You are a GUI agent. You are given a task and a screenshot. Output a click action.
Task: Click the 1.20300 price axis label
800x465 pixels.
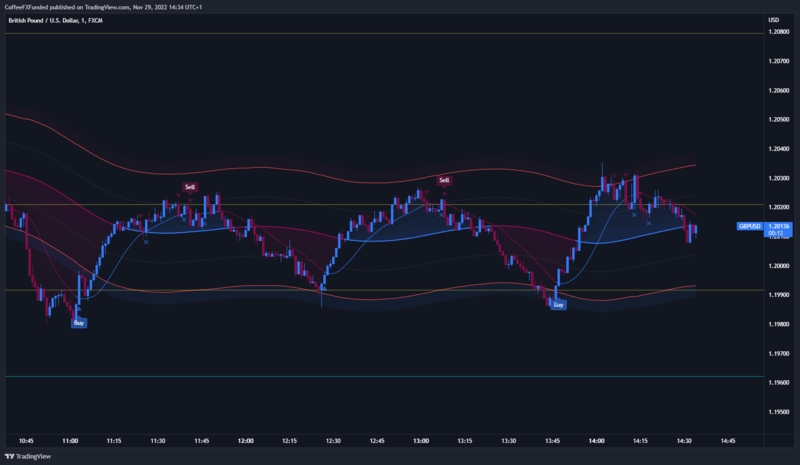click(x=779, y=178)
